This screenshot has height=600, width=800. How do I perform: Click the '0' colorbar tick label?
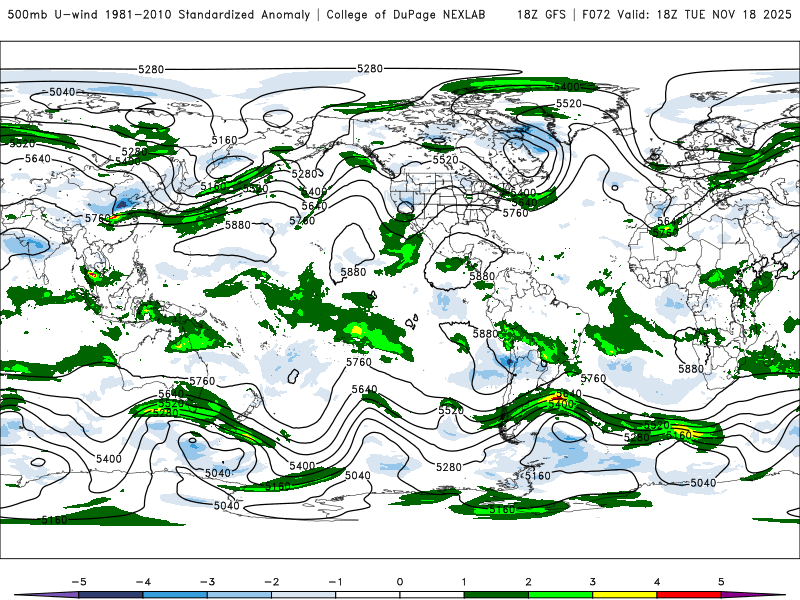click(x=400, y=582)
